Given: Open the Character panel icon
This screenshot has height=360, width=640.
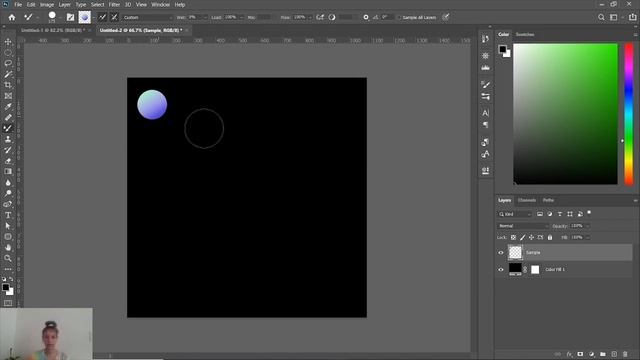Looking at the screenshot, I should [x=485, y=113].
